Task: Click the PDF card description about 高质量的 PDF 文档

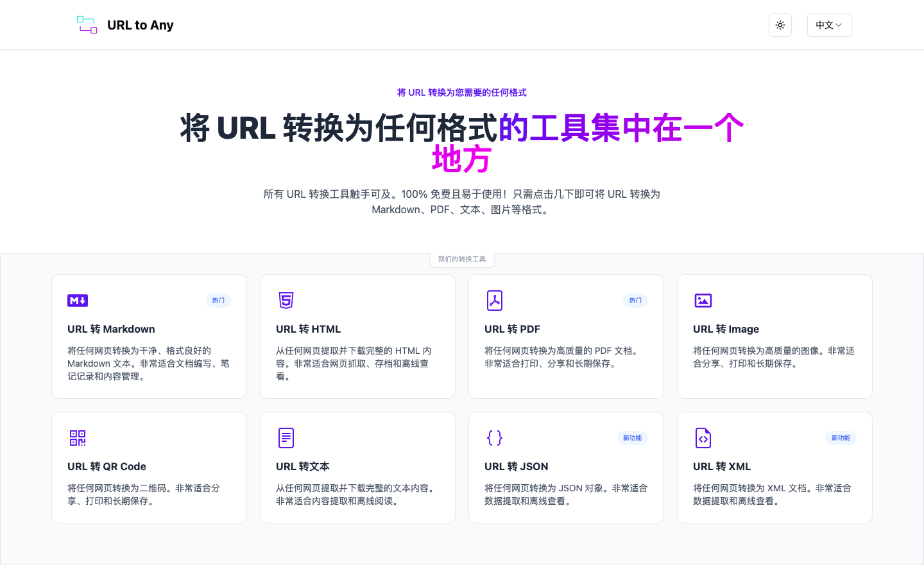Action: point(562,357)
